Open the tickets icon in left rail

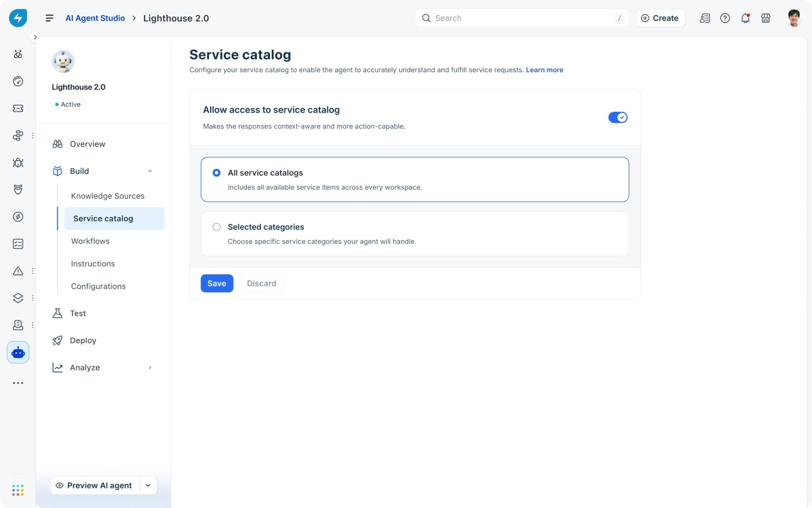(18, 108)
